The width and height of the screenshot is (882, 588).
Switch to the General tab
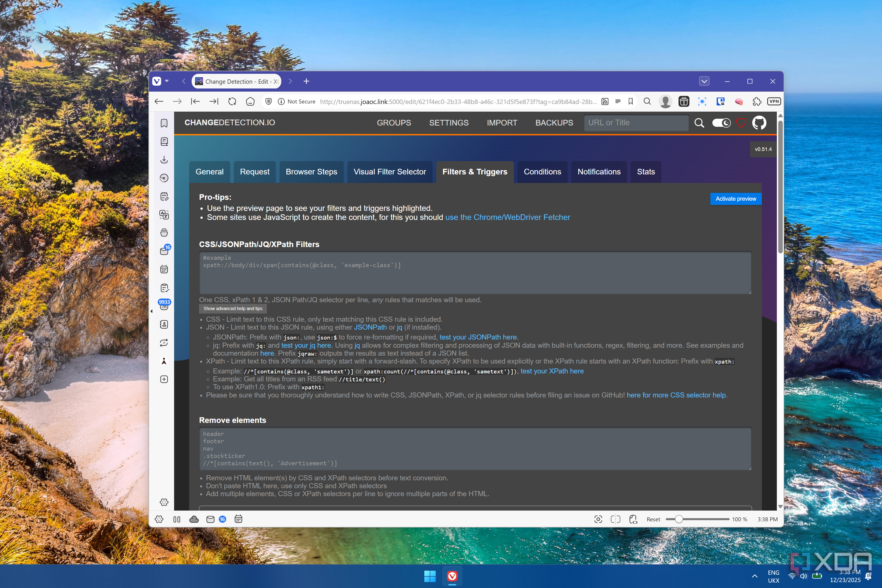(209, 172)
